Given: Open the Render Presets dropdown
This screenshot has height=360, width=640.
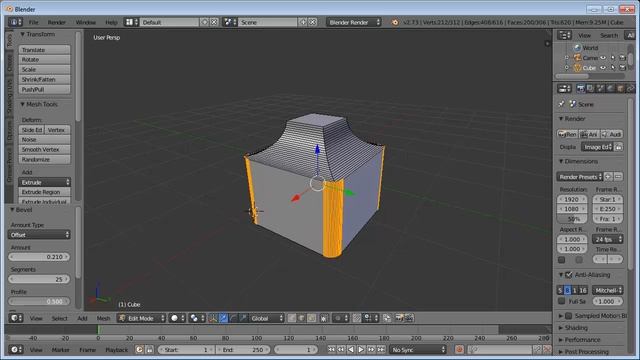Looking at the screenshot, I should (580, 177).
